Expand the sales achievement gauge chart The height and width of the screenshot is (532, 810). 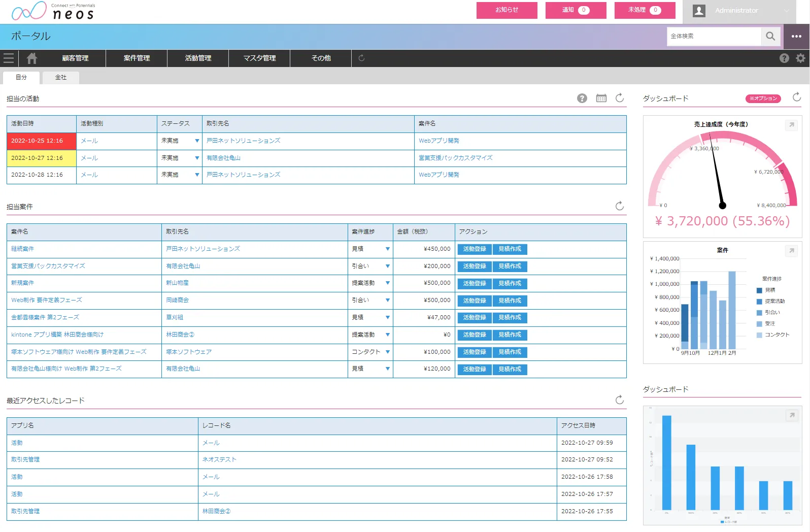tap(791, 125)
